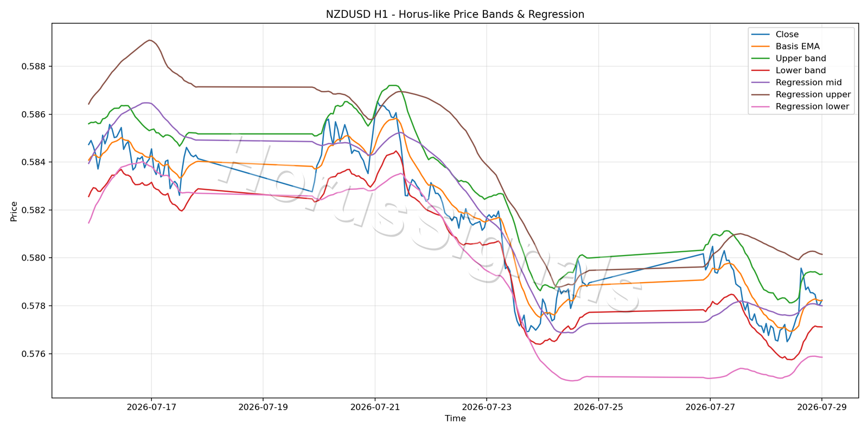Screen dimensions: 868x434
Task: Click the purple Regression mid legend swatch
Action: pyautogui.click(x=761, y=82)
